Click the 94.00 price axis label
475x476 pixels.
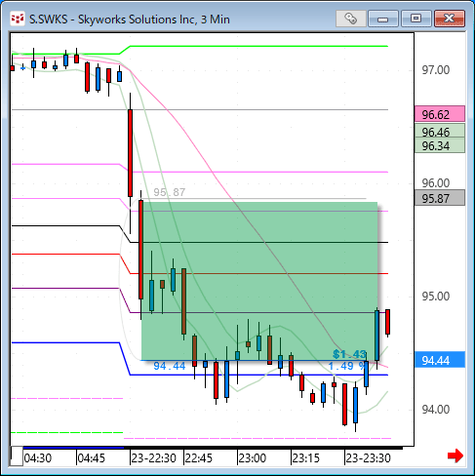pyautogui.click(x=436, y=410)
